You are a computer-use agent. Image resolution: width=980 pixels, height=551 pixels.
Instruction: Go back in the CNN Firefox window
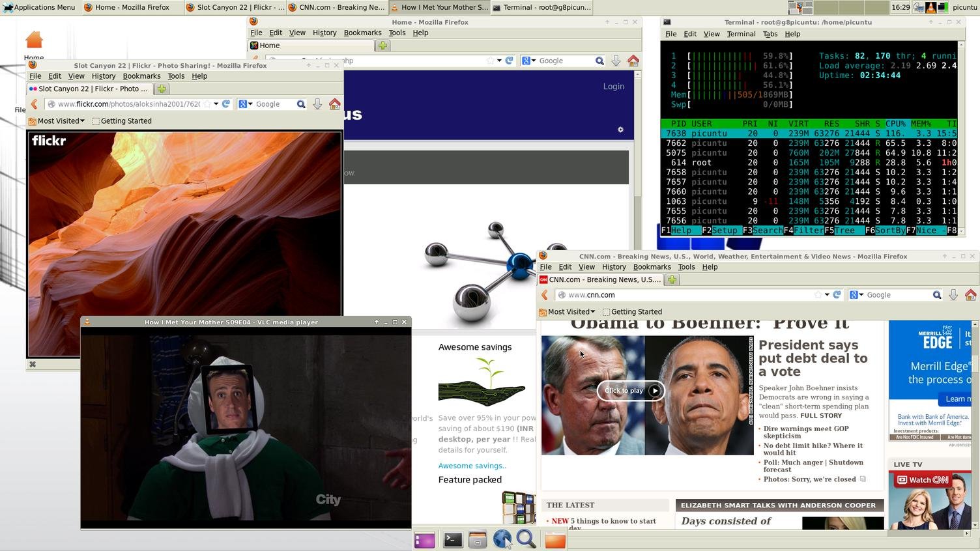(545, 295)
